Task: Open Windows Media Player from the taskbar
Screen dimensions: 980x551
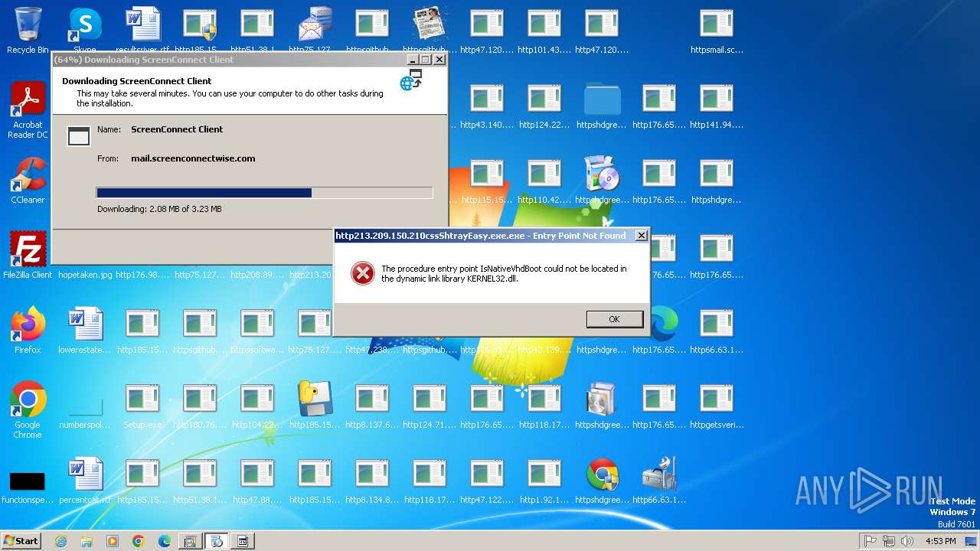Action: coord(113,541)
